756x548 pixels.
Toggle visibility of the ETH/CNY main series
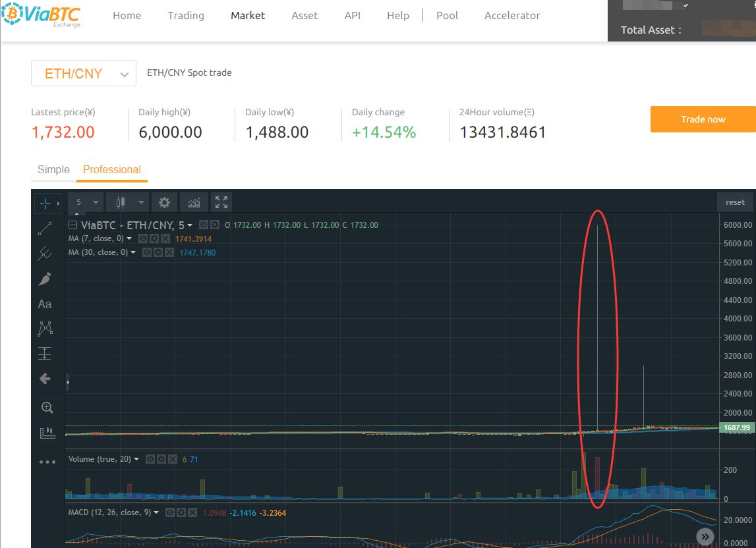204,225
